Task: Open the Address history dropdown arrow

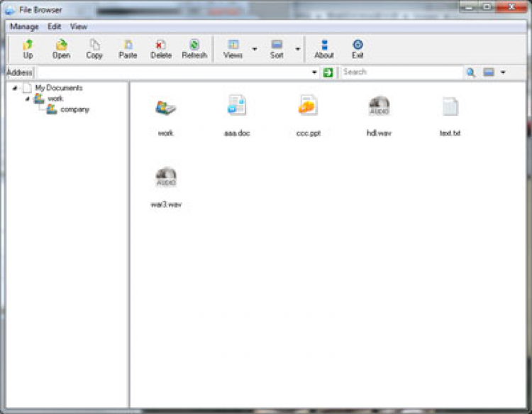Action: pyautogui.click(x=314, y=72)
